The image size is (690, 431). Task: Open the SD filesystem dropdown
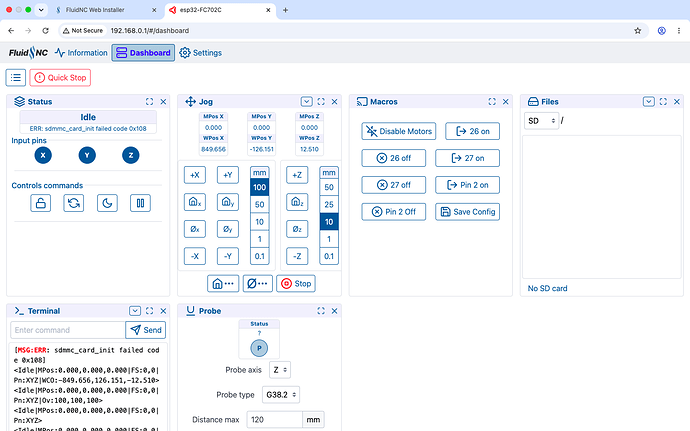coord(541,121)
